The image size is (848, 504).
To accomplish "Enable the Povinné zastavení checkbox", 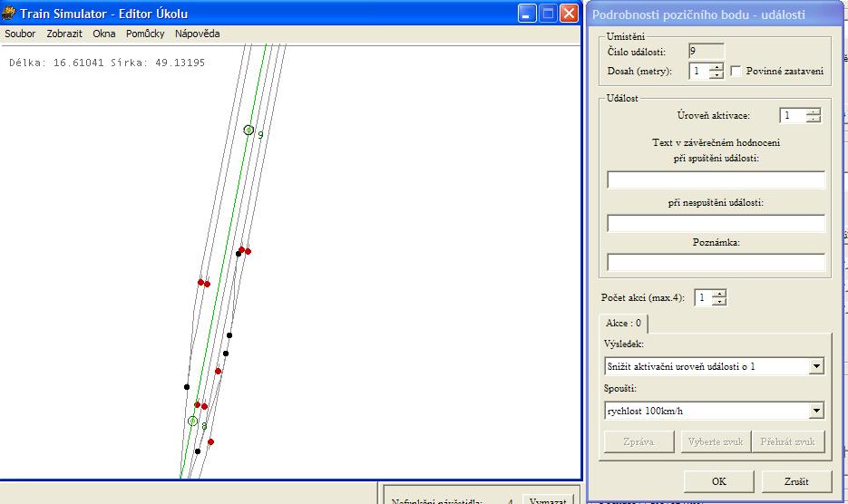I will [736, 71].
